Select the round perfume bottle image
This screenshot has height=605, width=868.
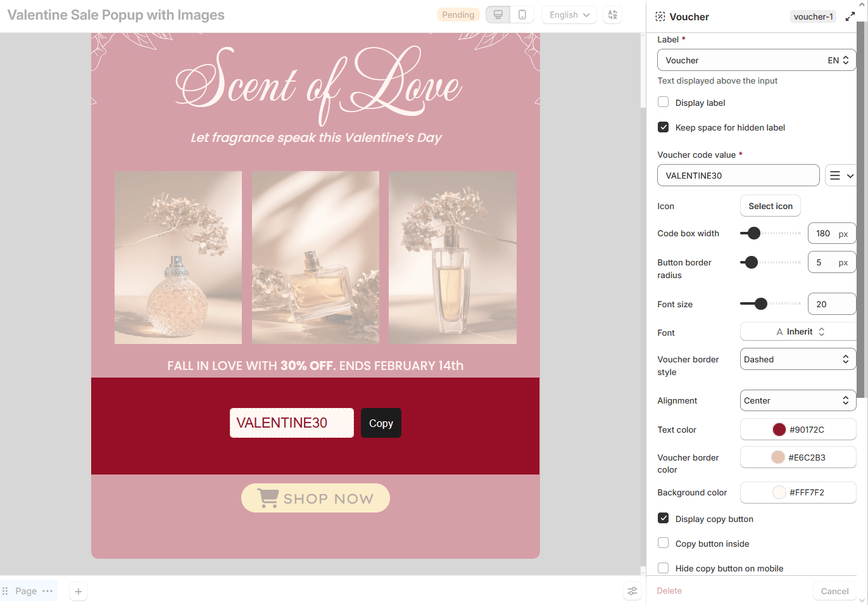tap(178, 257)
